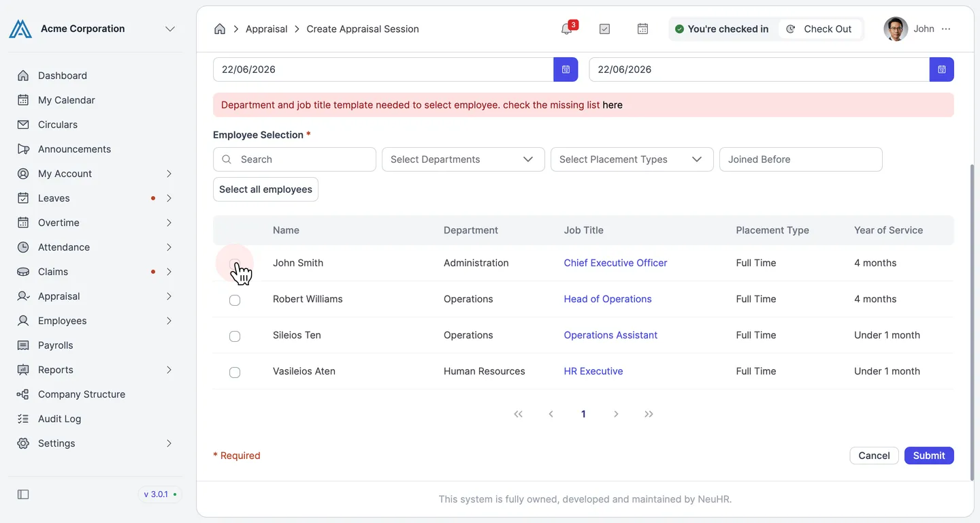
Task: Click the Acme Corporation logo icon
Action: [x=20, y=29]
